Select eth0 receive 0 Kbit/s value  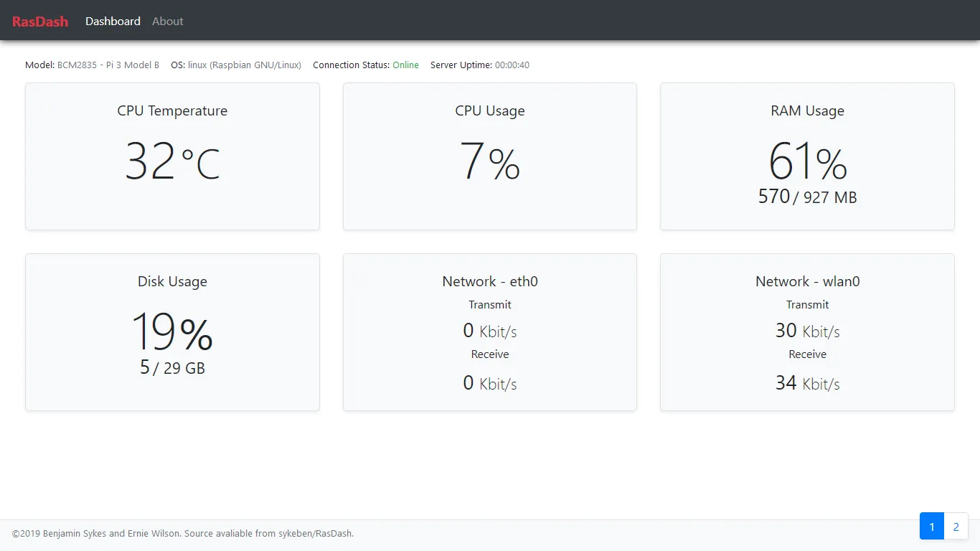[x=490, y=383]
